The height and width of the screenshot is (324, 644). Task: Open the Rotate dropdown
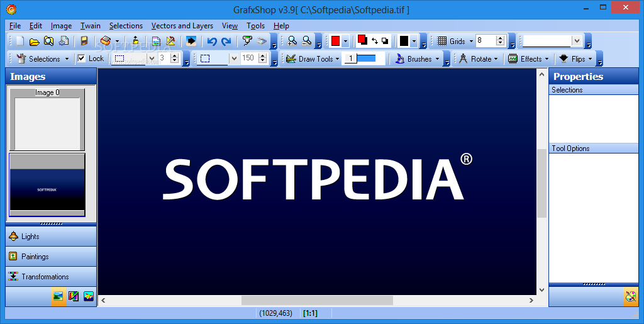tap(479, 59)
